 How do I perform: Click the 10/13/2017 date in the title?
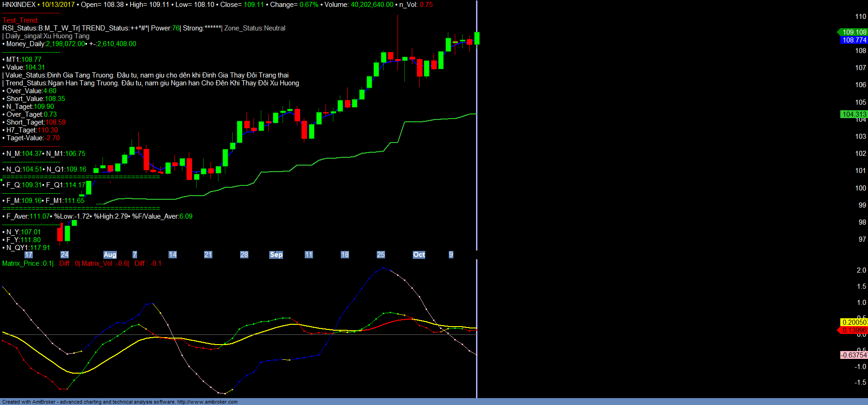tap(58, 5)
